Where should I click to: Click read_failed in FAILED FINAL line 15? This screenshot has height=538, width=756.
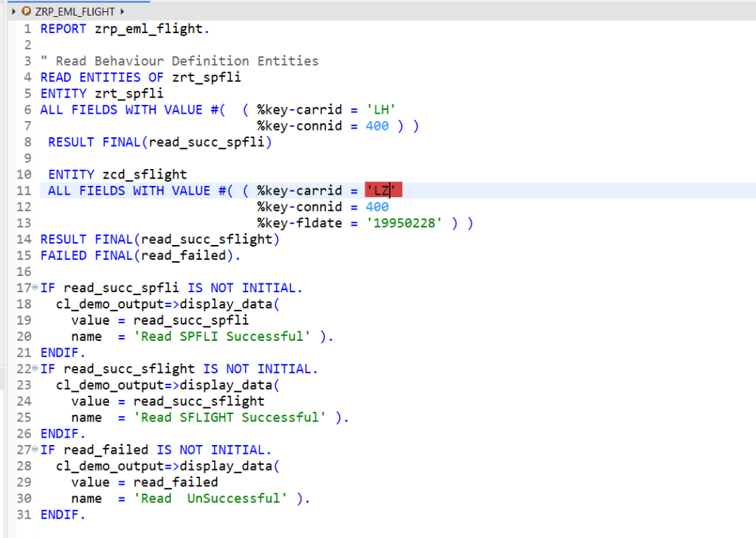[x=183, y=255]
